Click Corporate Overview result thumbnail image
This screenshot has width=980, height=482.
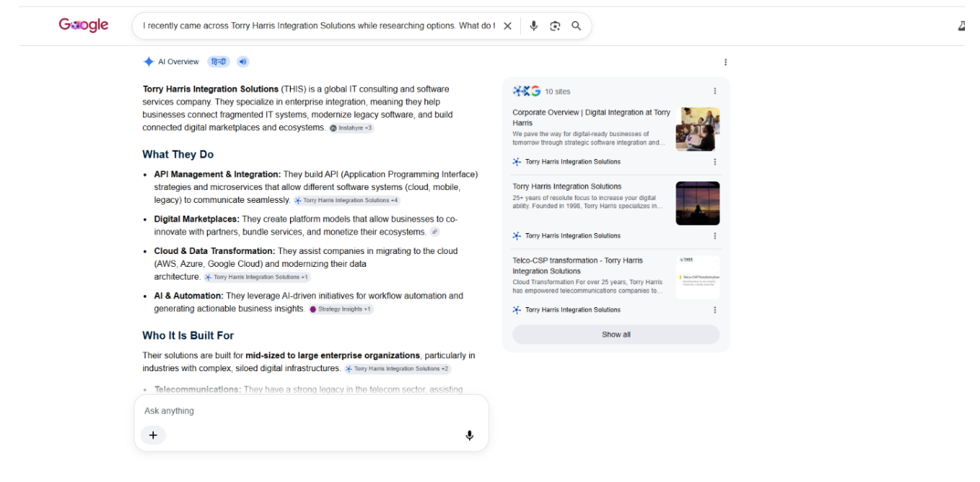click(697, 129)
